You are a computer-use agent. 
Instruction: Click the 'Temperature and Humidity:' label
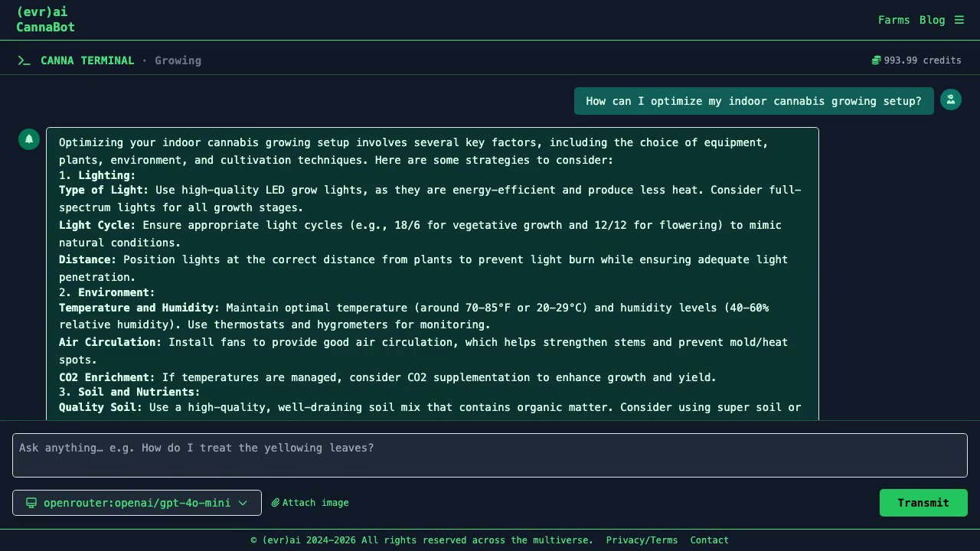[x=139, y=308]
